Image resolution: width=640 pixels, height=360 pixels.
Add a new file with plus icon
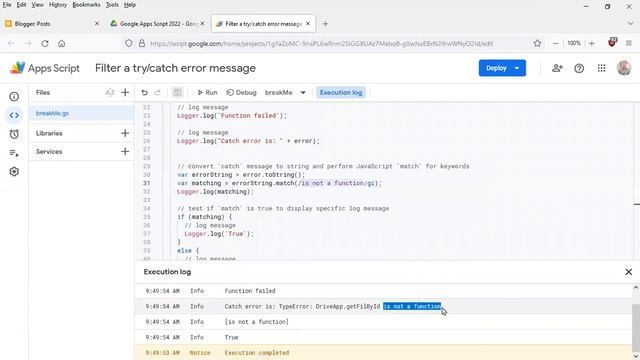tap(125, 93)
